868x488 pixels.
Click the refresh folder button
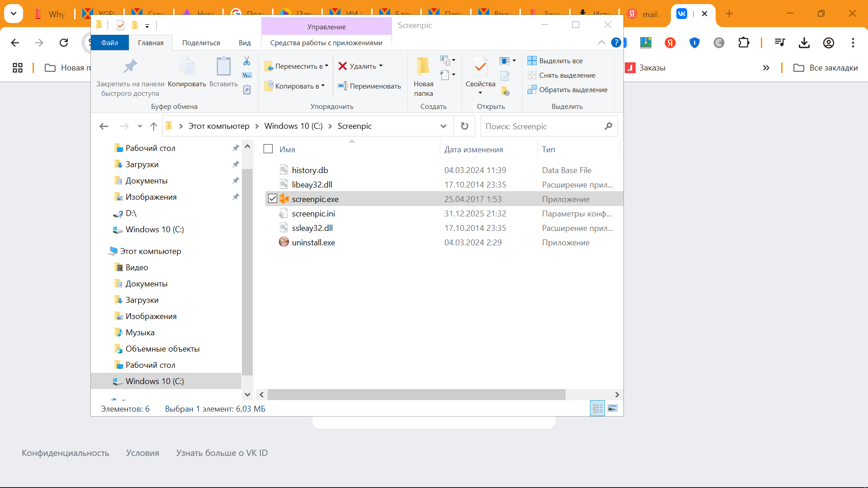point(464,126)
